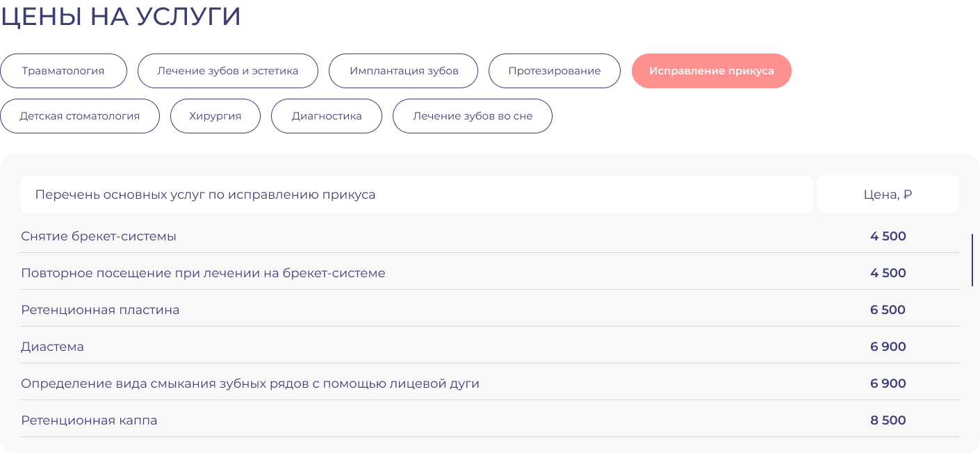Viewport: 980px width, 453px height.
Task: Select Лечение зубов во сне tab
Action: pyautogui.click(x=473, y=116)
